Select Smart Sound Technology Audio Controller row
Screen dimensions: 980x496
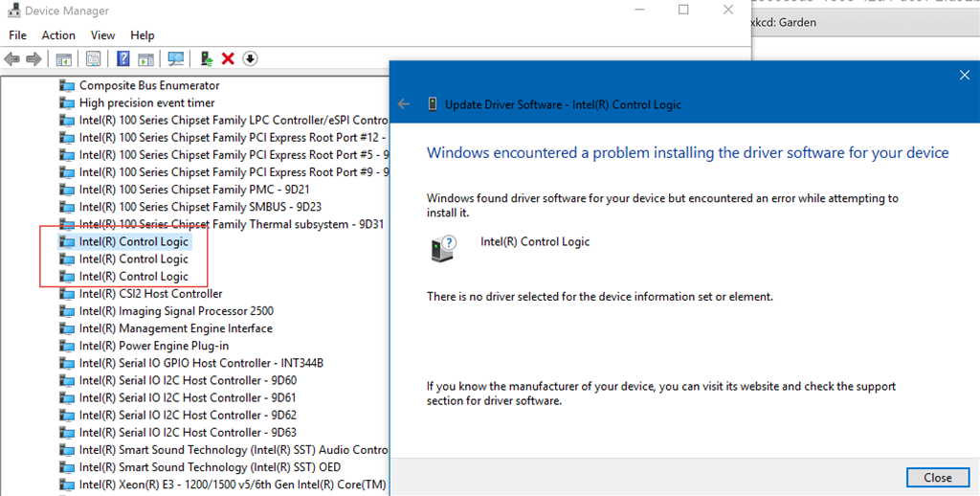(223, 450)
